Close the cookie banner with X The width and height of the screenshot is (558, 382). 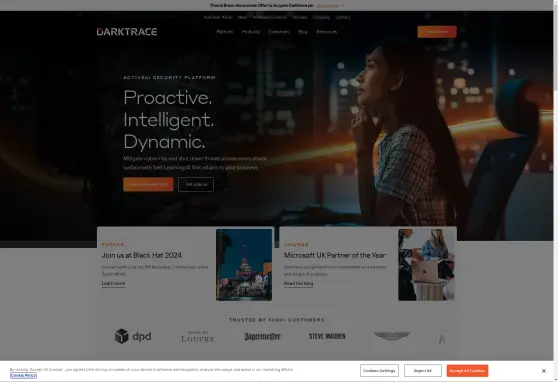pyautogui.click(x=543, y=371)
